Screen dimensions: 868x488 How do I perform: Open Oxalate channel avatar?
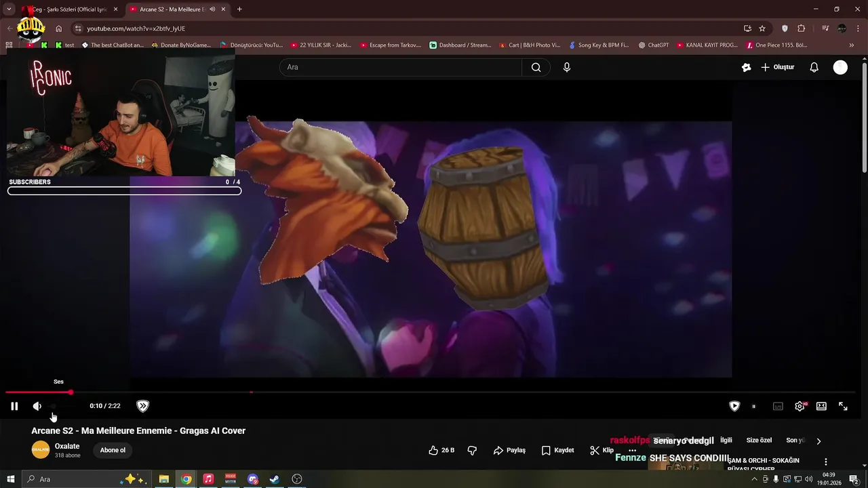pyautogui.click(x=41, y=449)
